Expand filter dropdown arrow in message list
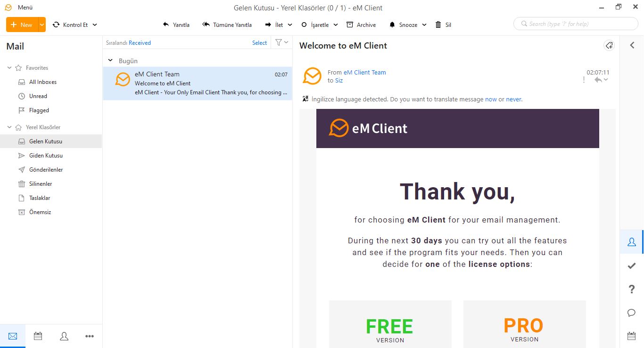 286,42
